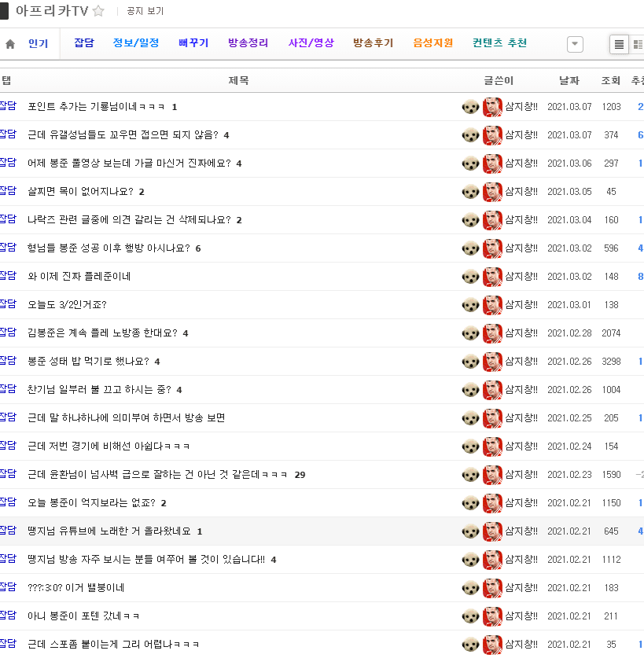Open the 사진/영상 tab
This screenshot has height=658, width=644.
coord(311,42)
